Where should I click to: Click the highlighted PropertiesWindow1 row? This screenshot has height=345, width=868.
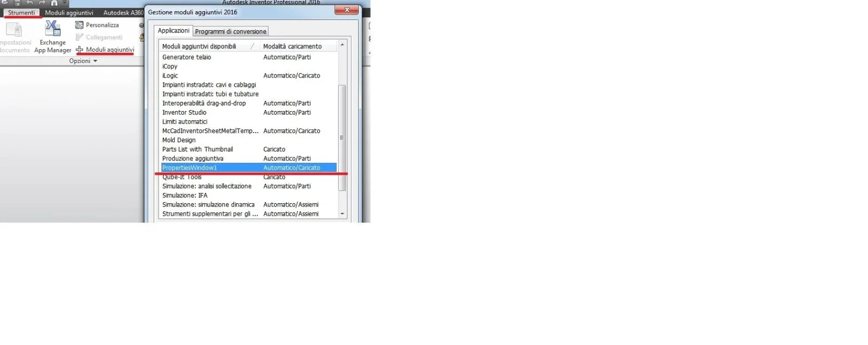[249, 168]
